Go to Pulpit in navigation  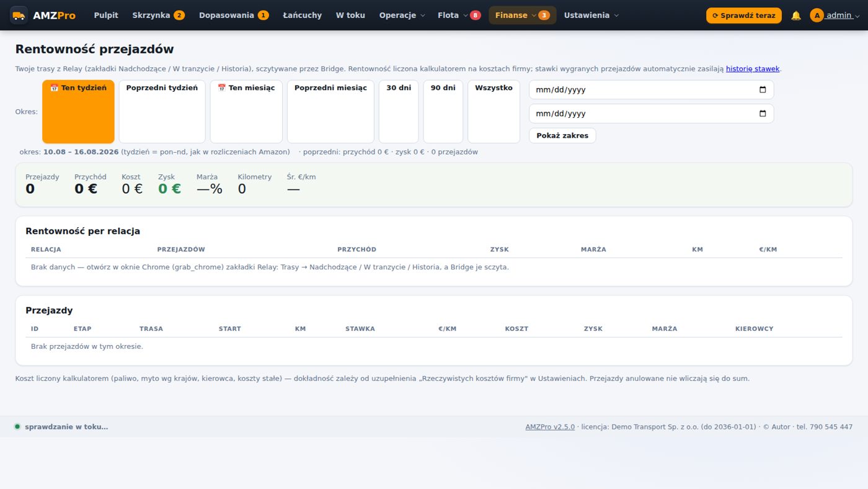pyautogui.click(x=106, y=16)
